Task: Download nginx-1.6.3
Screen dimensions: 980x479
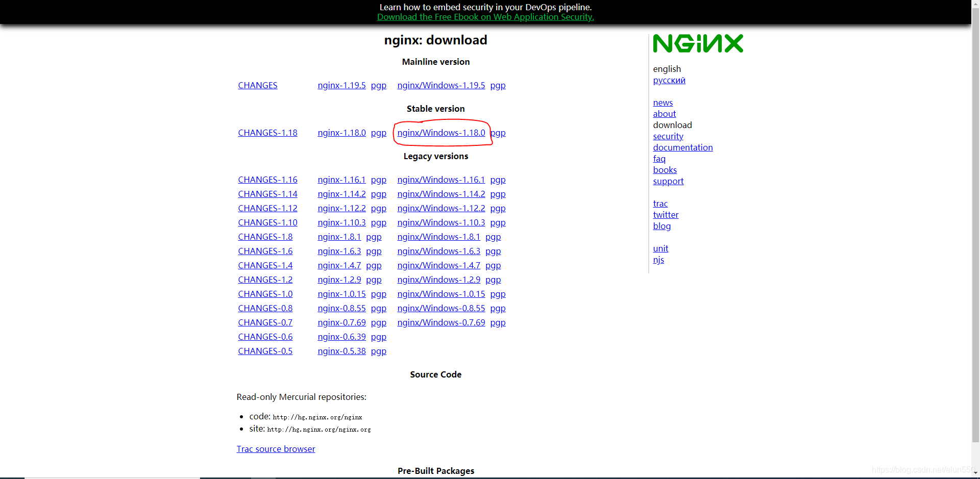Action: pos(339,251)
